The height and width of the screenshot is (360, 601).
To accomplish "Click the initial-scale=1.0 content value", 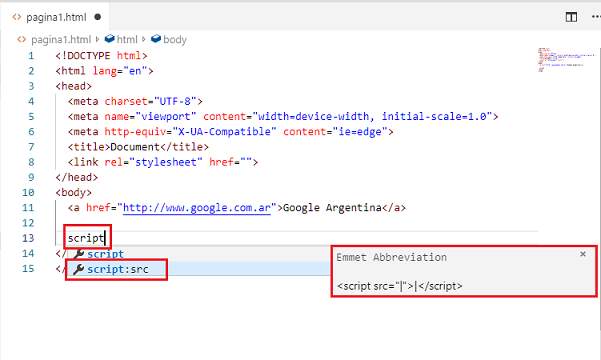I will coord(434,117).
